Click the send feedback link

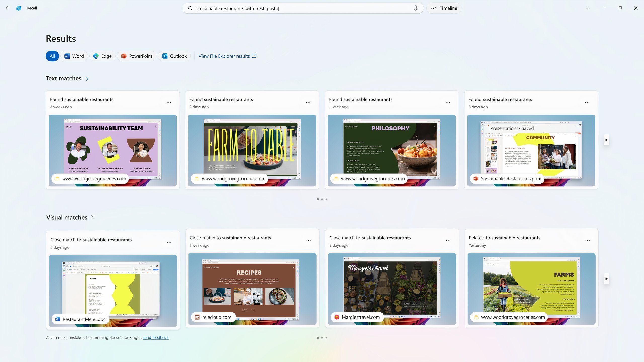(156, 337)
